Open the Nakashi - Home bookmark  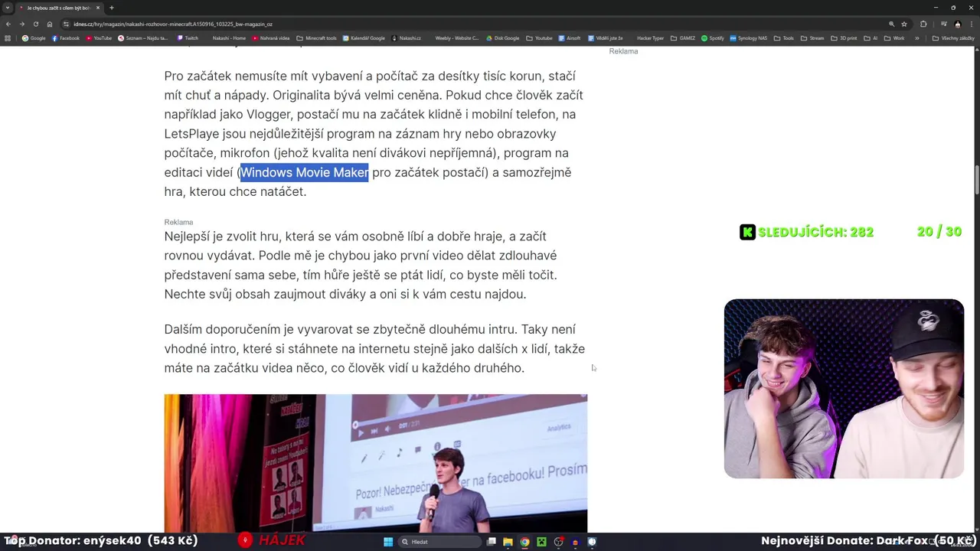click(x=229, y=38)
